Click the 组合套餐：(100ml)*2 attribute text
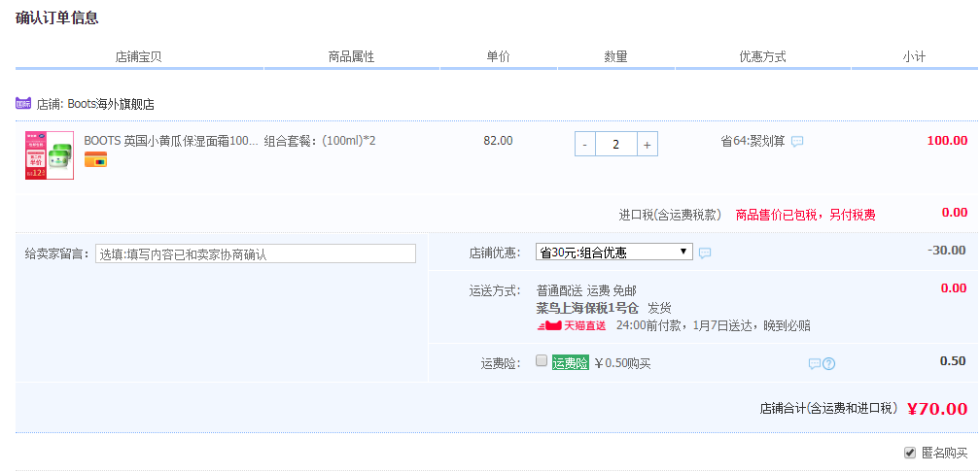Image resolution: width=980 pixels, height=472 pixels. point(320,141)
